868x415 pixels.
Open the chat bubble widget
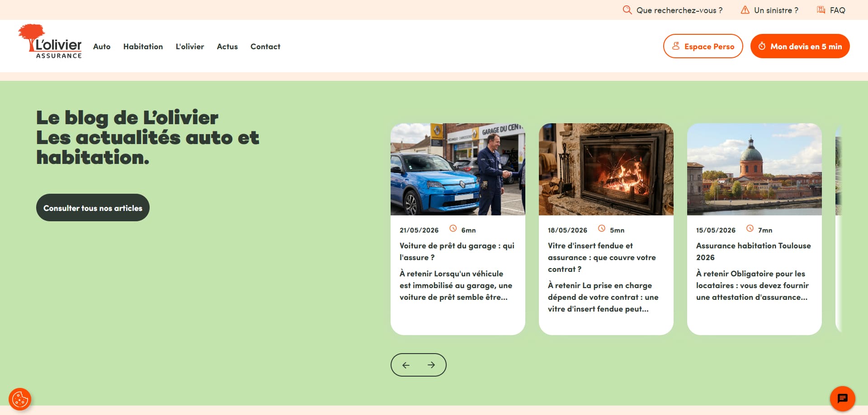tap(843, 399)
